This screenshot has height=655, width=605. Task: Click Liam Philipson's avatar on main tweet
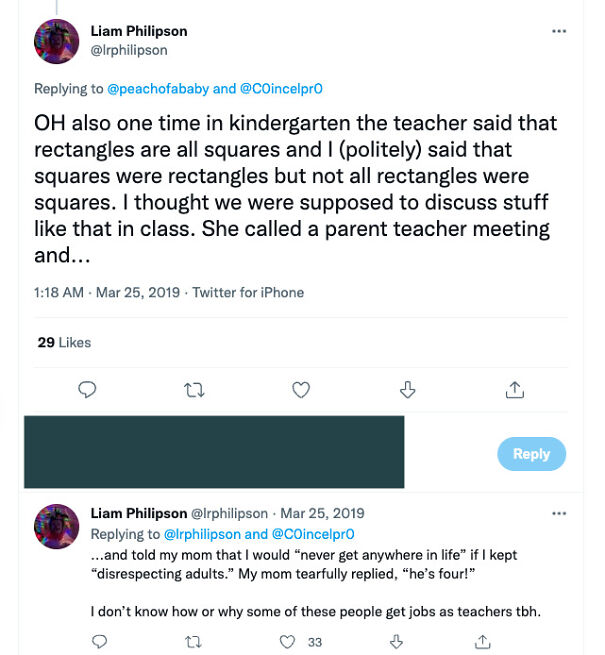(56, 41)
